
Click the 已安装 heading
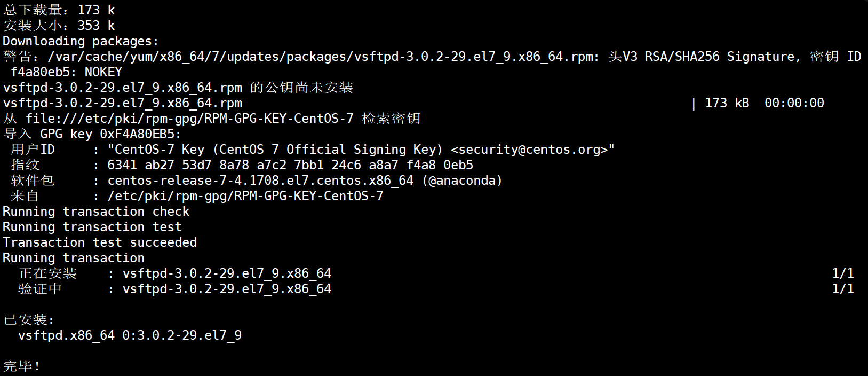pos(29,320)
